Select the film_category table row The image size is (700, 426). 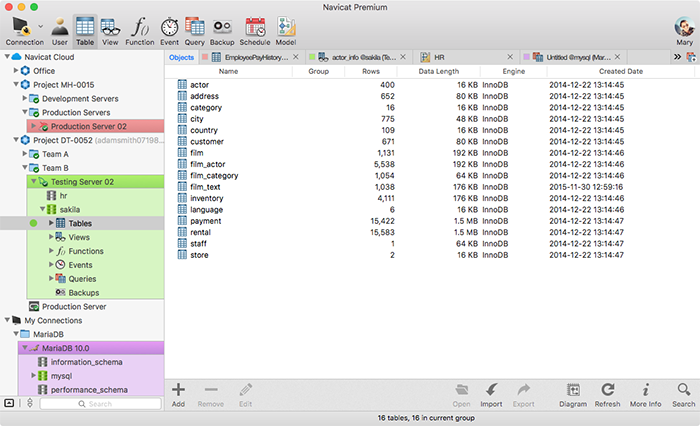[x=430, y=175]
